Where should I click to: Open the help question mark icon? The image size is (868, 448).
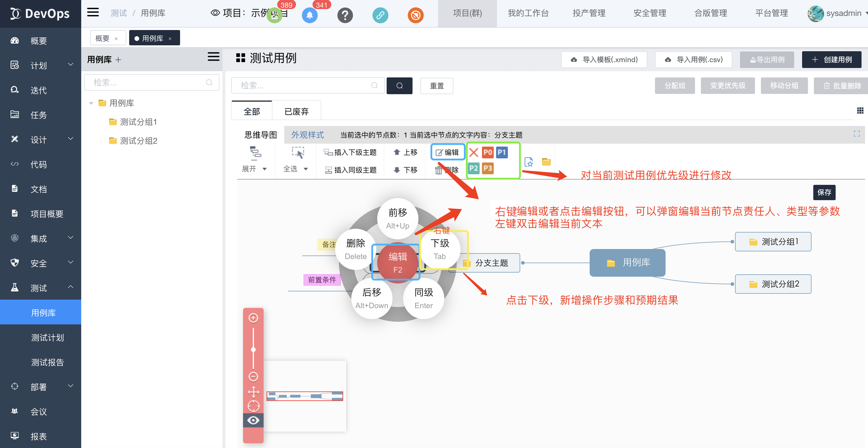345,15
